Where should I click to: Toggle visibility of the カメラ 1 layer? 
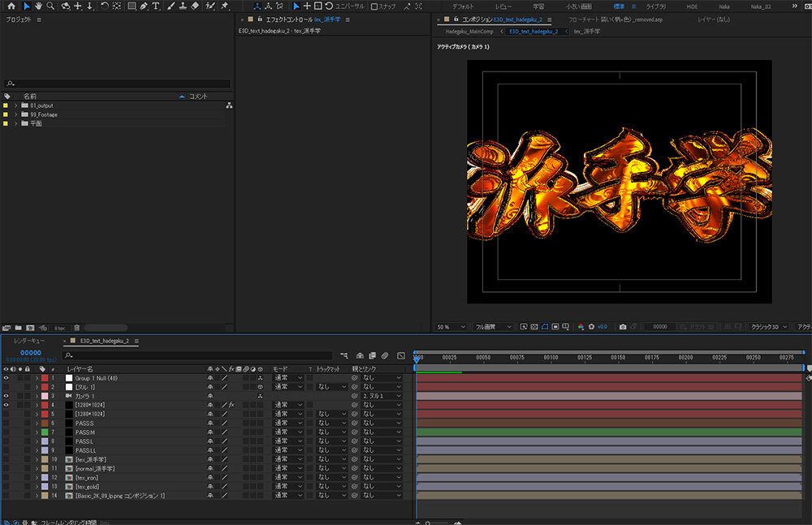[6, 396]
